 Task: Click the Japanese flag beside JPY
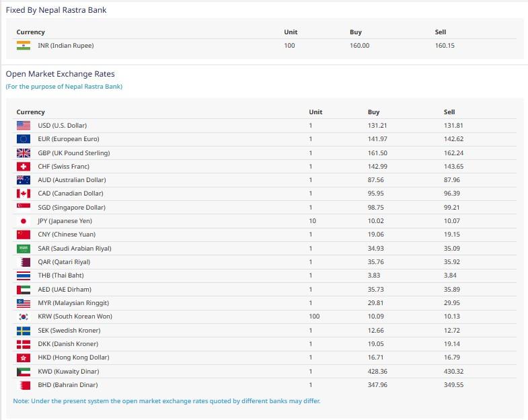pyautogui.click(x=24, y=221)
